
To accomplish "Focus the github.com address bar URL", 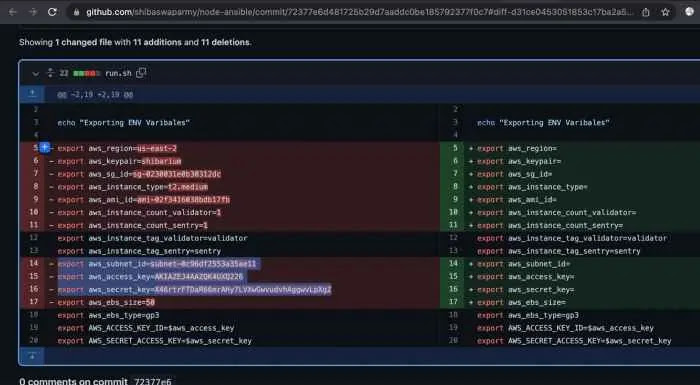I will 359,13.
